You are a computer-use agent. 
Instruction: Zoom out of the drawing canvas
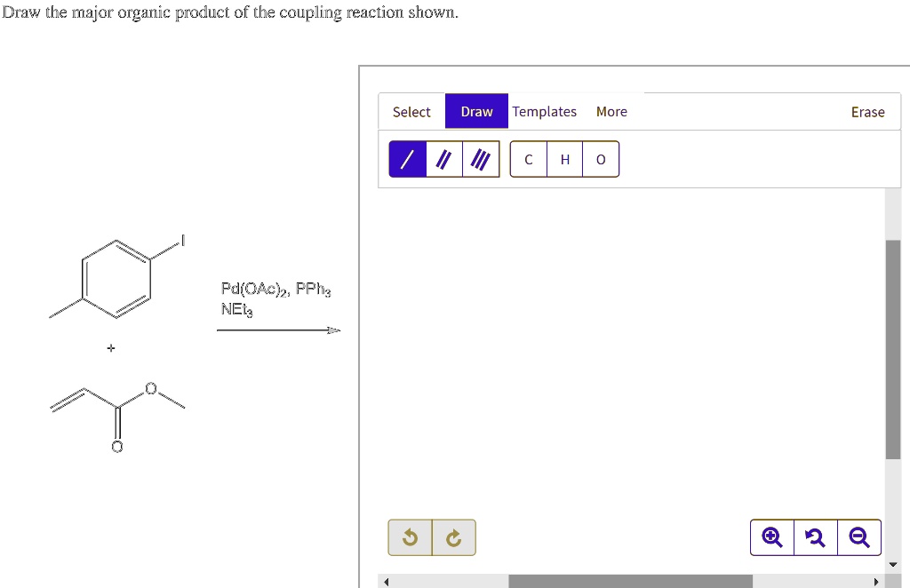pyautogui.click(x=859, y=537)
